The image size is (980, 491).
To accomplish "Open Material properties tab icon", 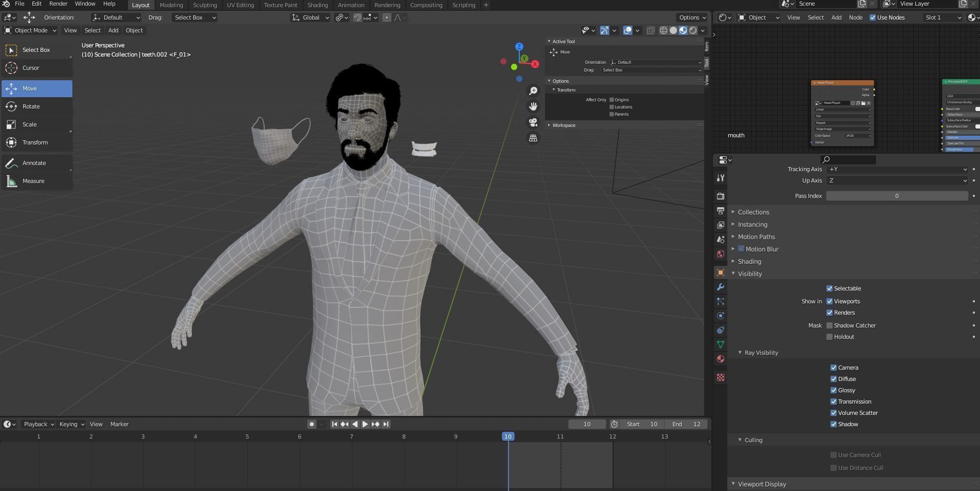I will [x=721, y=359].
